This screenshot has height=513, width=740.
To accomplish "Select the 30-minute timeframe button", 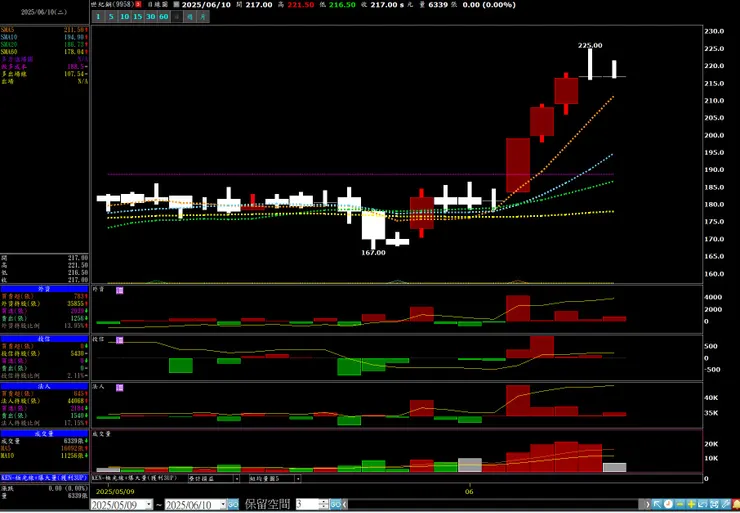I will (x=151, y=17).
